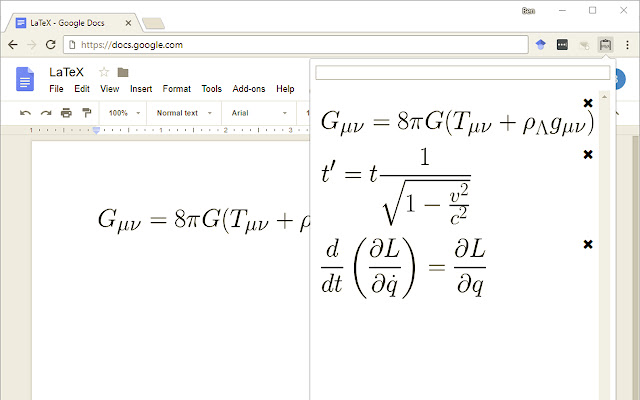Click the Print toolbar icon

pos(66,113)
